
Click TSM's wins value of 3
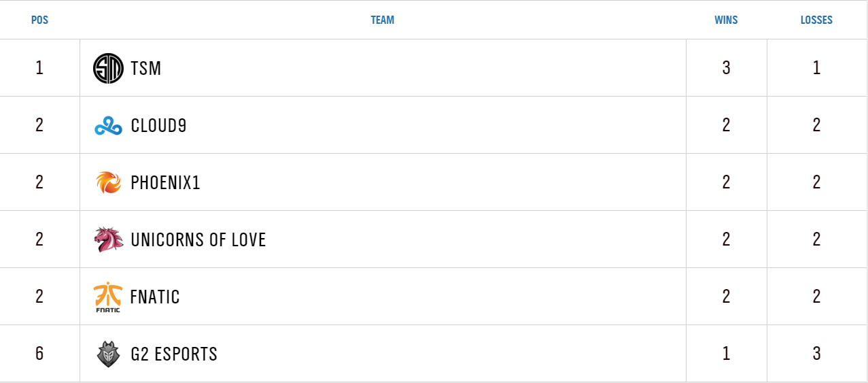coord(726,68)
